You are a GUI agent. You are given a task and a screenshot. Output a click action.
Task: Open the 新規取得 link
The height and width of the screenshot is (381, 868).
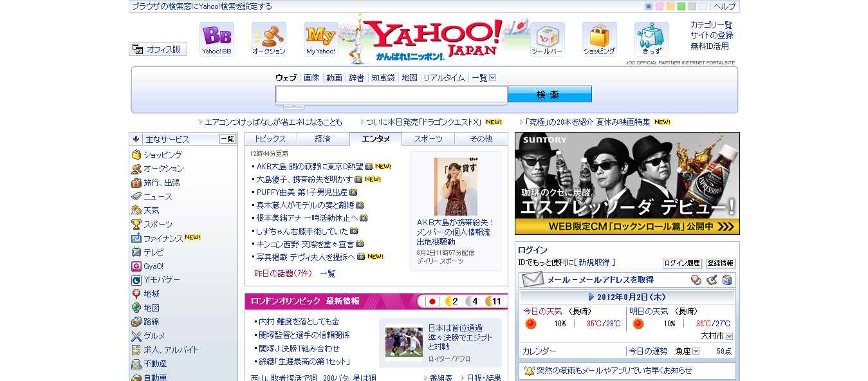[594, 263]
